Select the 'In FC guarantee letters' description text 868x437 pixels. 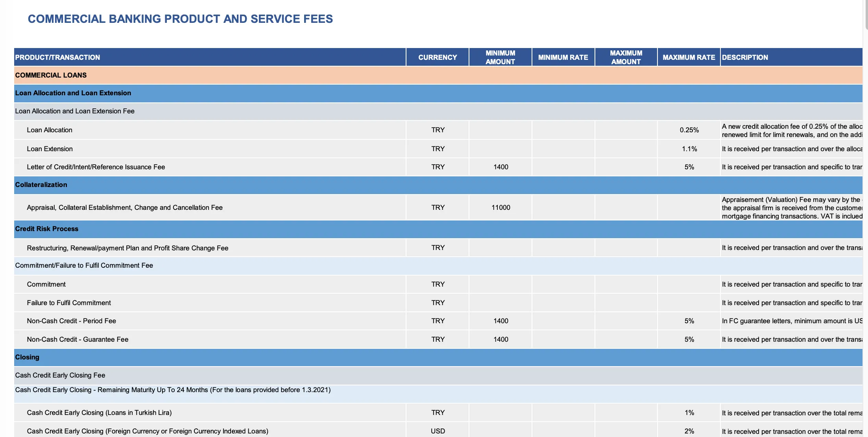pos(792,321)
